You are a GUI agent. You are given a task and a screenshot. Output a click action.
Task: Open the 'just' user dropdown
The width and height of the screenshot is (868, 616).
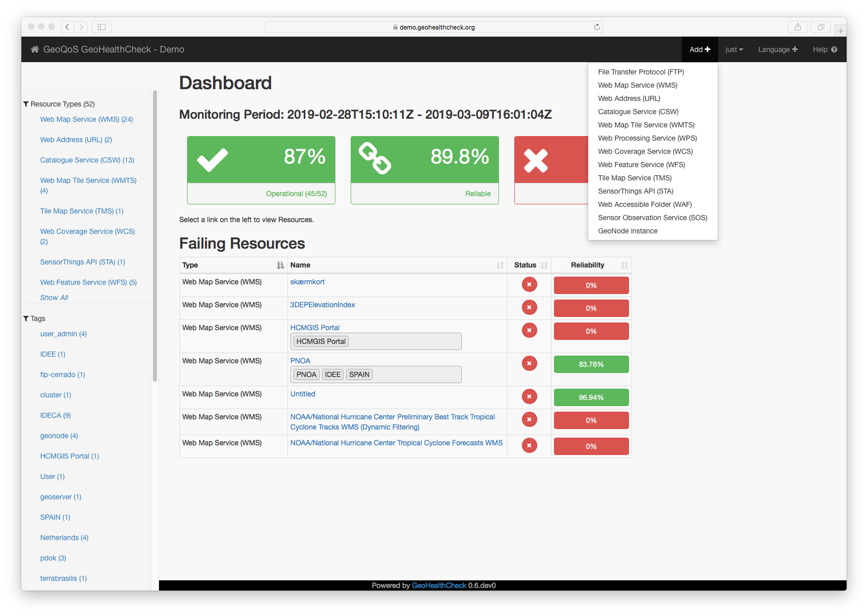pos(734,49)
